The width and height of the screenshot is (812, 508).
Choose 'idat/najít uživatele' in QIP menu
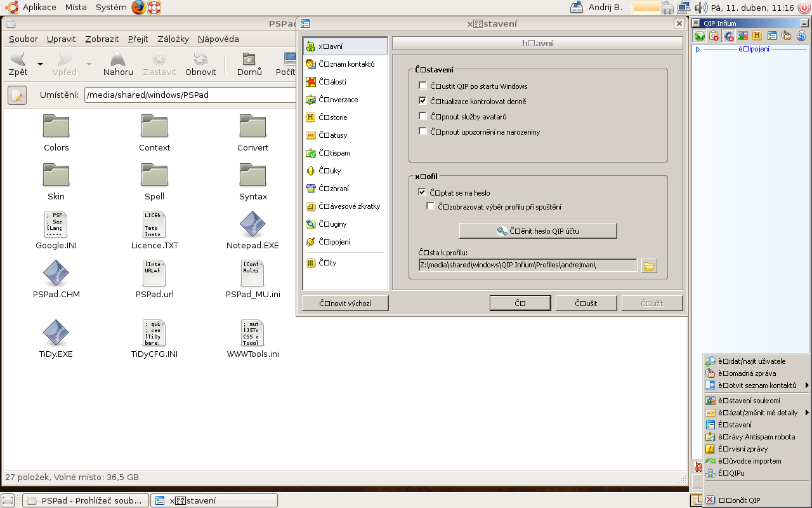tap(756, 361)
